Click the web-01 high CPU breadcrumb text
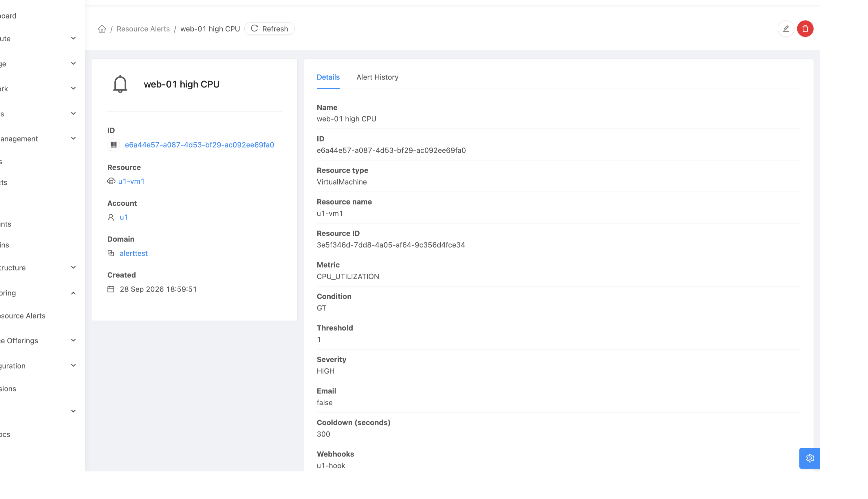 [x=210, y=29]
